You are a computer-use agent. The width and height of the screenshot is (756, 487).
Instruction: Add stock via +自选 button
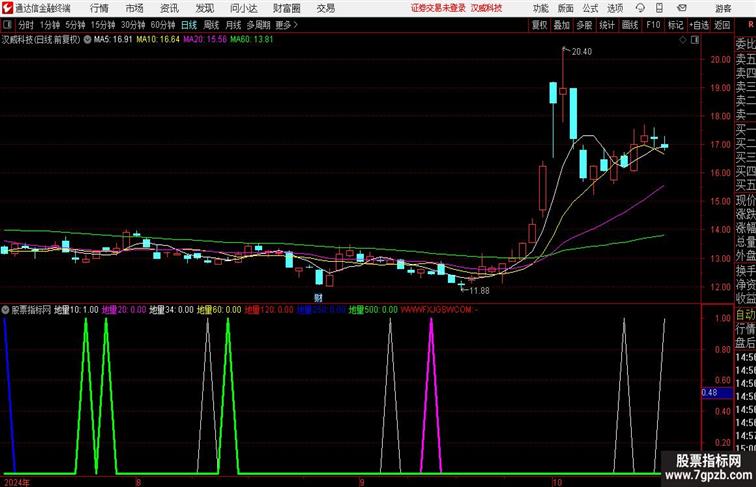pyautogui.click(x=699, y=25)
